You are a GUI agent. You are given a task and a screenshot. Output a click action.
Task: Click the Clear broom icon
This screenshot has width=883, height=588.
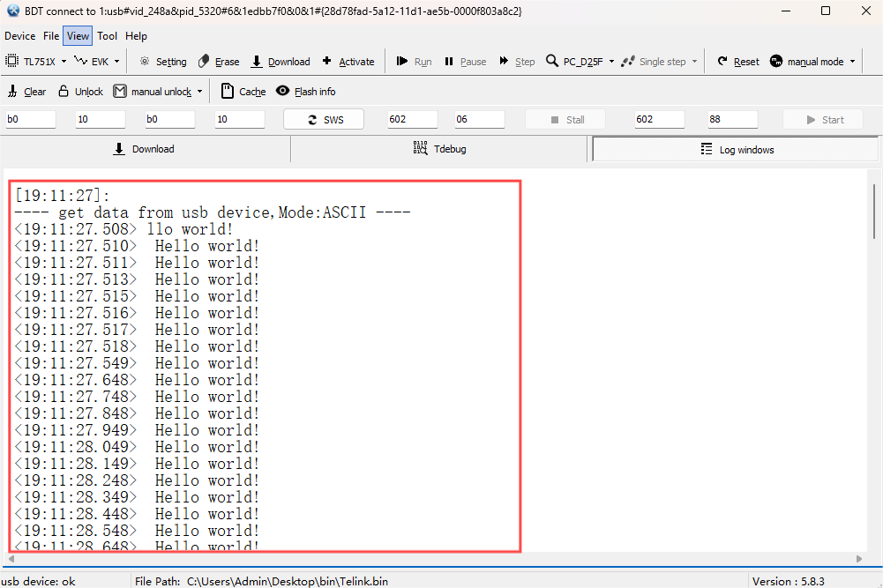click(12, 91)
